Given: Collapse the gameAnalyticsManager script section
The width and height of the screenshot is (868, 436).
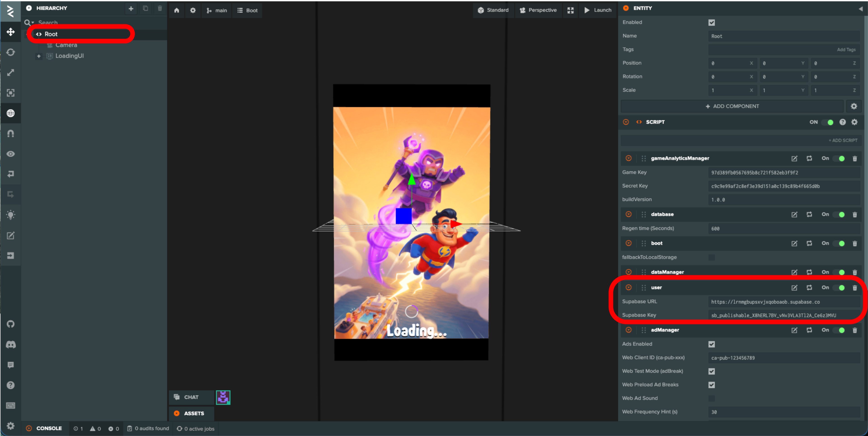Looking at the screenshot, I should (x=629, y=158).
